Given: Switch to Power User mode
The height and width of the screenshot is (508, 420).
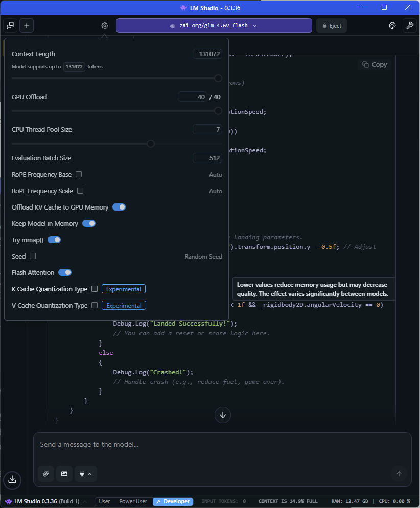Looking at the screenshot, I should point(133,501).
